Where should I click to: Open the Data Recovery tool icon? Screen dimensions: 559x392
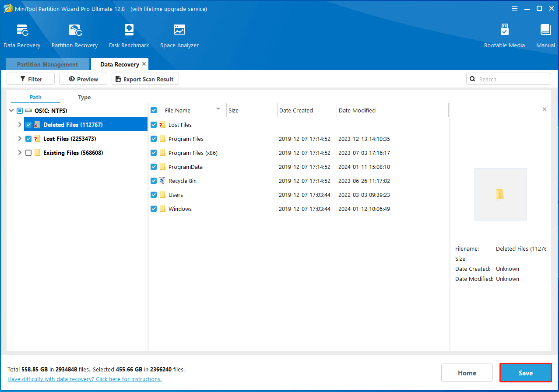tap(22, 30)
